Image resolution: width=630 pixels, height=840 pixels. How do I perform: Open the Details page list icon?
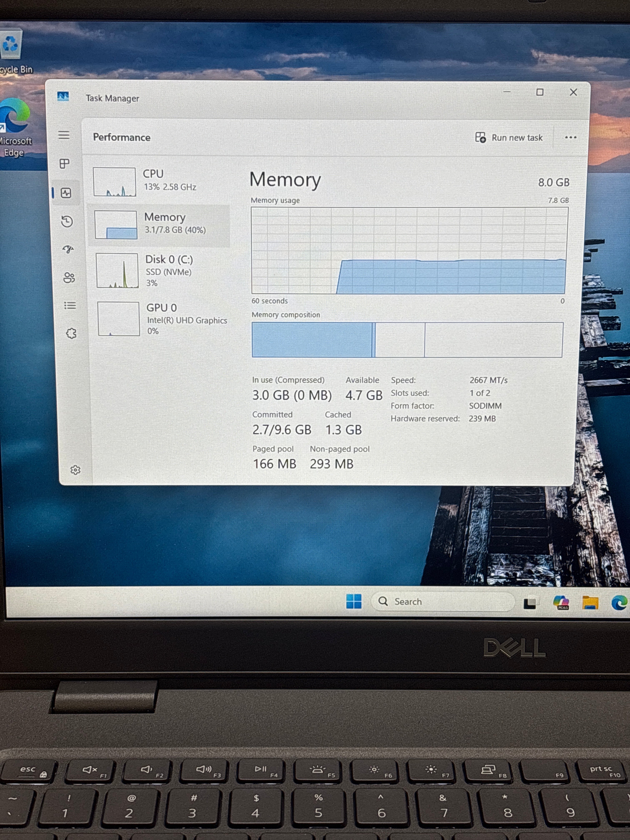pos(70,306)
